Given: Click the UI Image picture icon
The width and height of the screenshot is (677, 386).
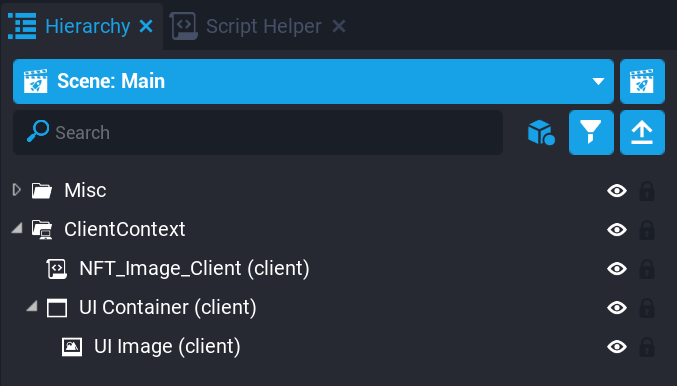Looking at the screenshot, I should [72, 347].
